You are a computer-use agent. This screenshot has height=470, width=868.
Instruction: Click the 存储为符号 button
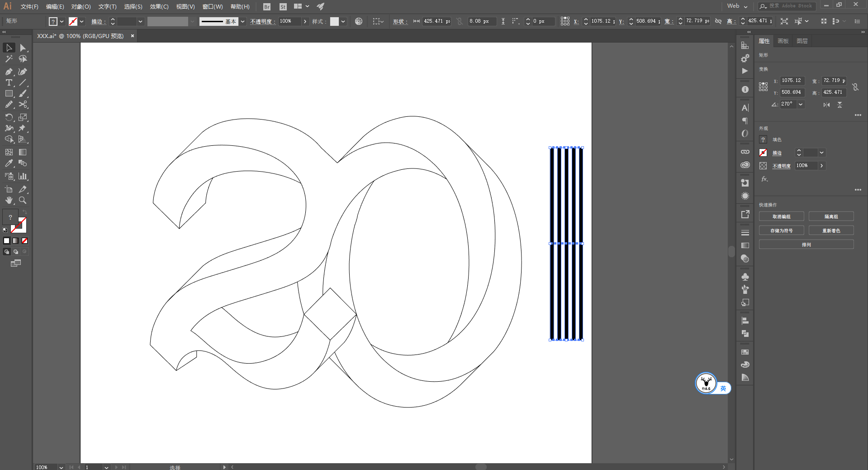pos(782,230)
